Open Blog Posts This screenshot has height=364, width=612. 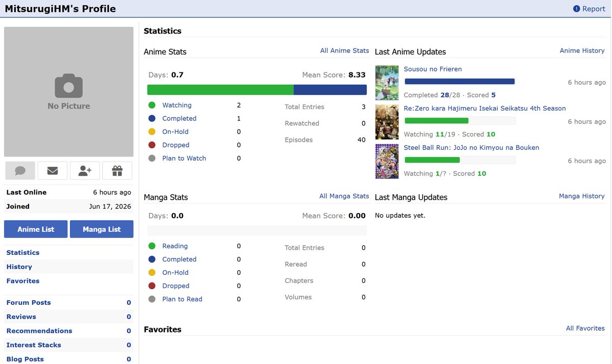click(25, 359)
